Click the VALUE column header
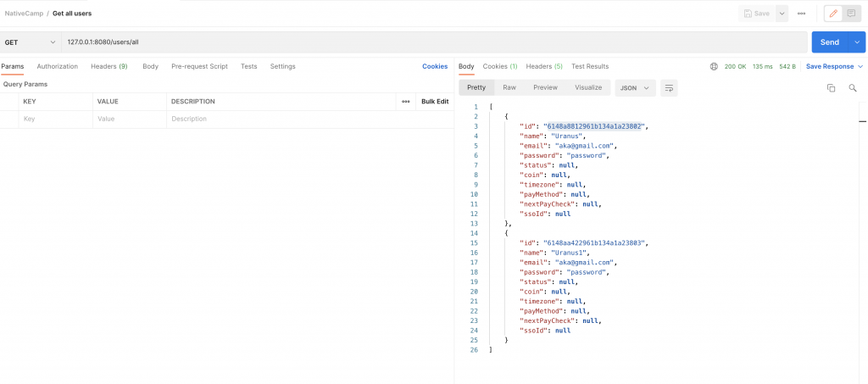 (x=108, y=102)
